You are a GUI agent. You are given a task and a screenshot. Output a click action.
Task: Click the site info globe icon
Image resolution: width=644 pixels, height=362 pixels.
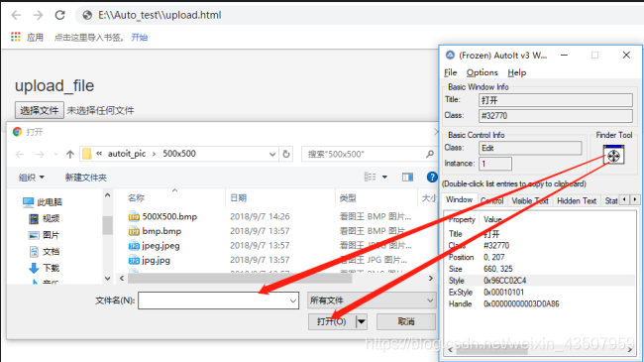[x=87, y=15]
